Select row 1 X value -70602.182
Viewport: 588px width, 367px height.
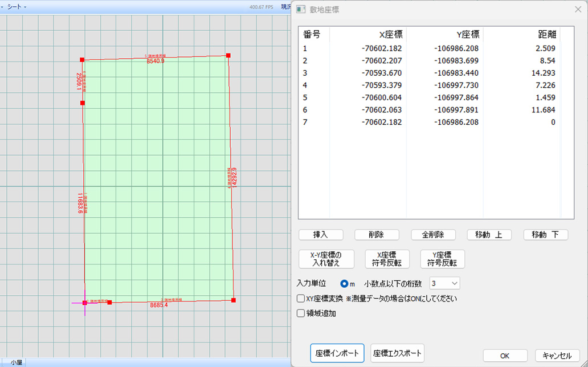pos(381,48)
